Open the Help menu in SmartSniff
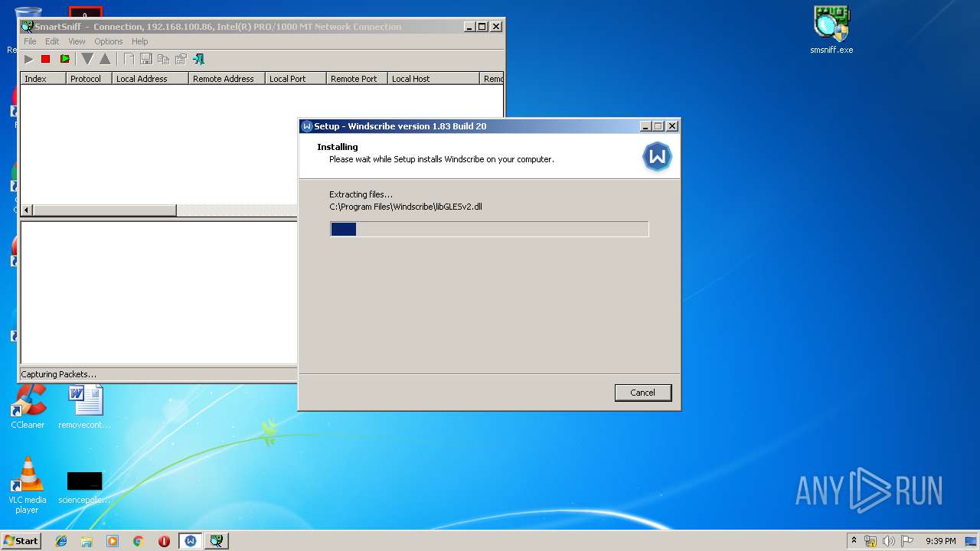 139,41
